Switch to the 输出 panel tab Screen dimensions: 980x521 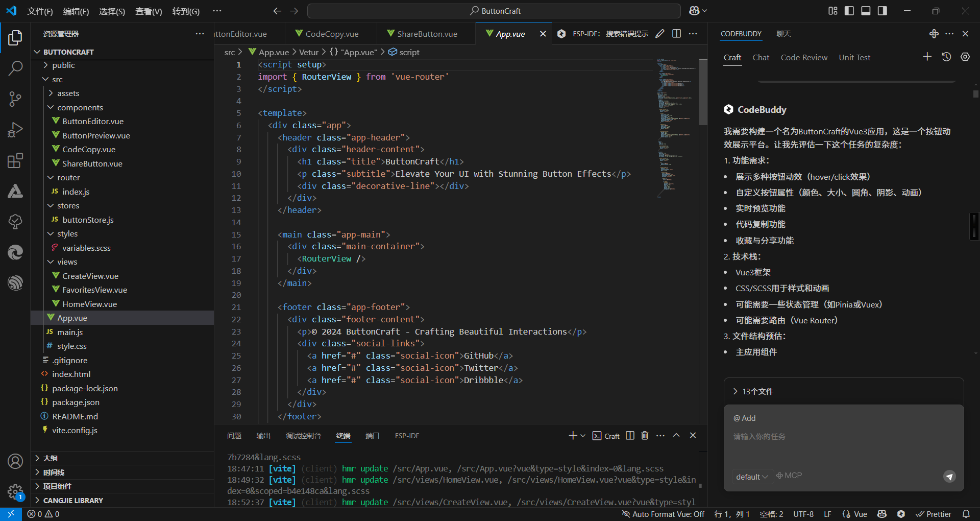click(x=263, y=436)
